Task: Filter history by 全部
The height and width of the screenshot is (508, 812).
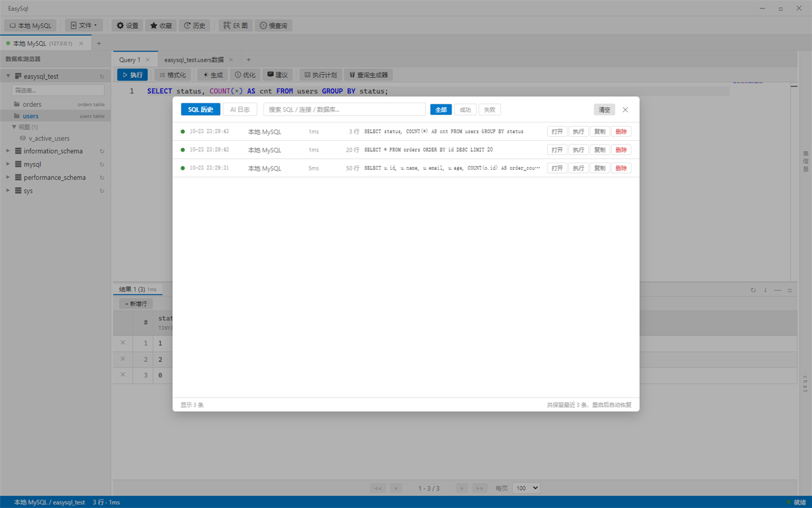Action: click(441, 110)
